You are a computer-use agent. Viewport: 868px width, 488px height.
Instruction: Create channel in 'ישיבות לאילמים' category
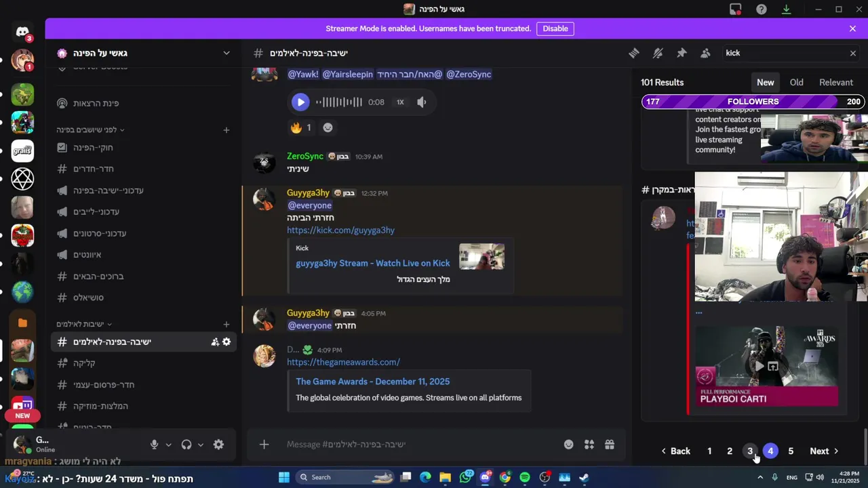tap(226, 324)
